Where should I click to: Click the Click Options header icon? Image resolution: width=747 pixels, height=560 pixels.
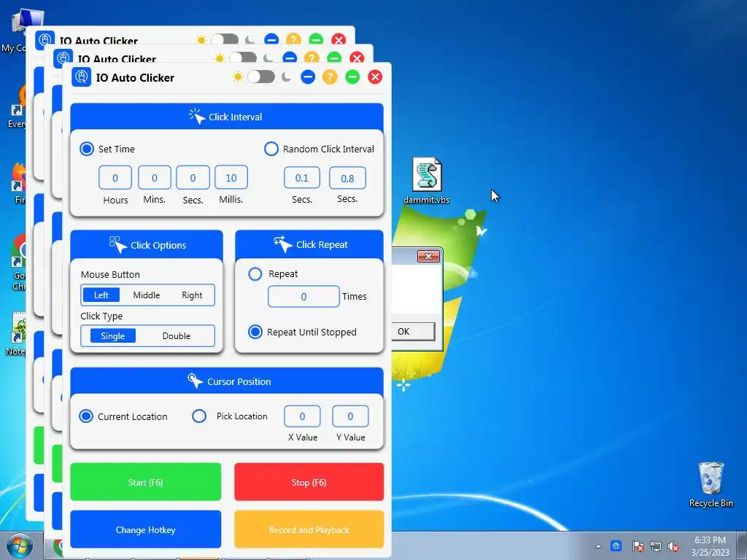click(117, 245)
